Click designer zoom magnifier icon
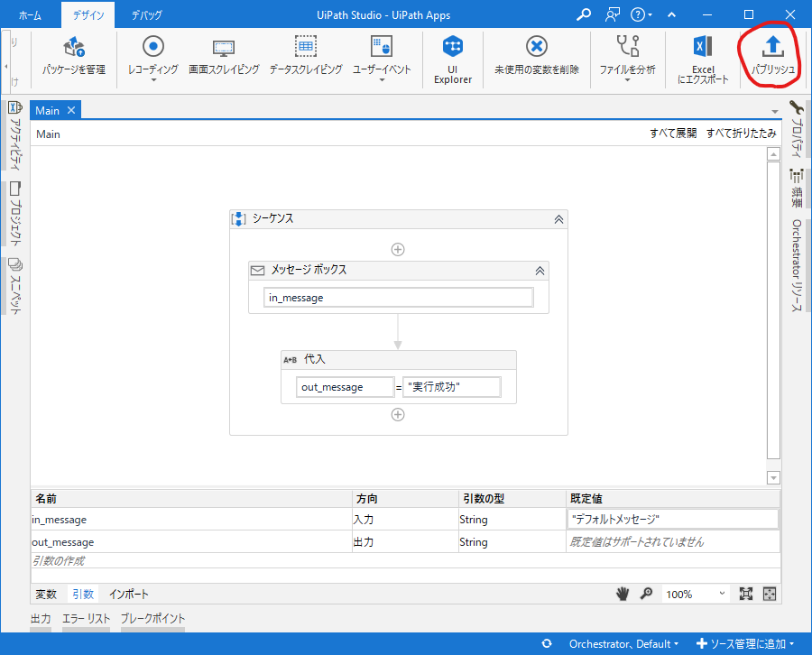This screenshot has width=812, height=655. pos(646,594)
